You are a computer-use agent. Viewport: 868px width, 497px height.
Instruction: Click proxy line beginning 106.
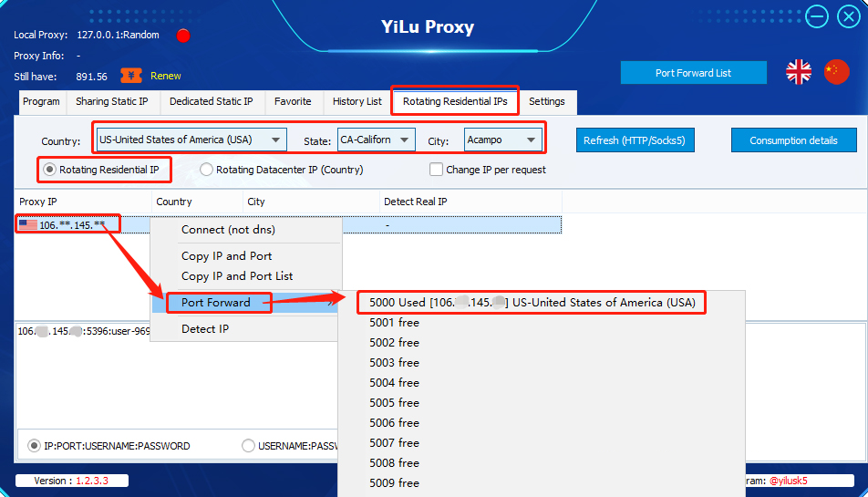pyautogui.click(x=84, y=332)
